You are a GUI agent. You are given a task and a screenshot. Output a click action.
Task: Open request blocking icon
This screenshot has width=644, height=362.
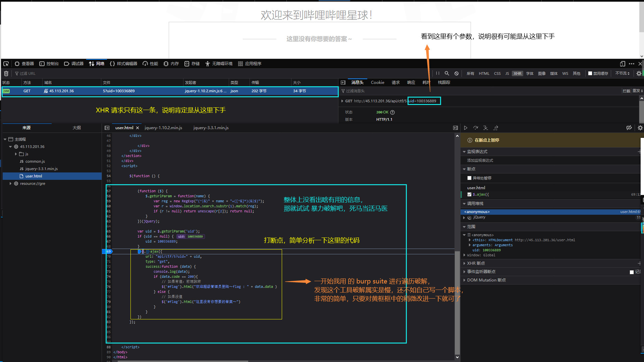point(457,73)
